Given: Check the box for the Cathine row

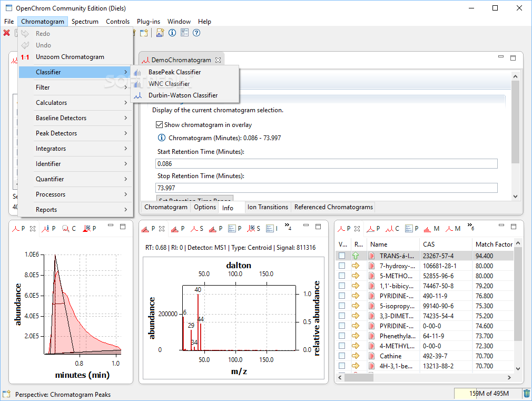Looking at the screenshot, I should point(342,356).
